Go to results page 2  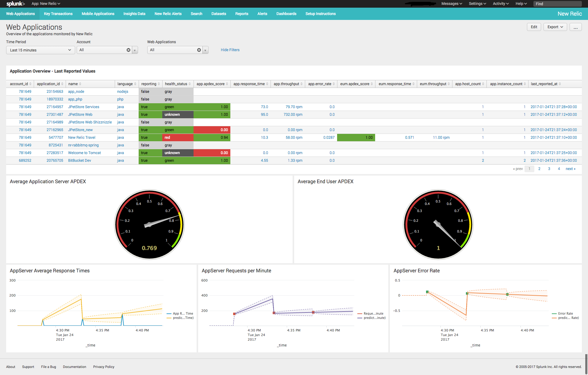point(539,169)
